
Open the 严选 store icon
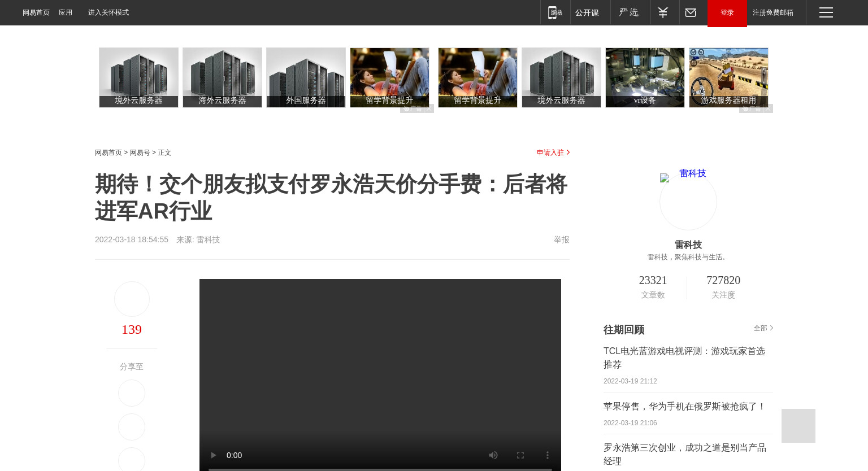630,12
